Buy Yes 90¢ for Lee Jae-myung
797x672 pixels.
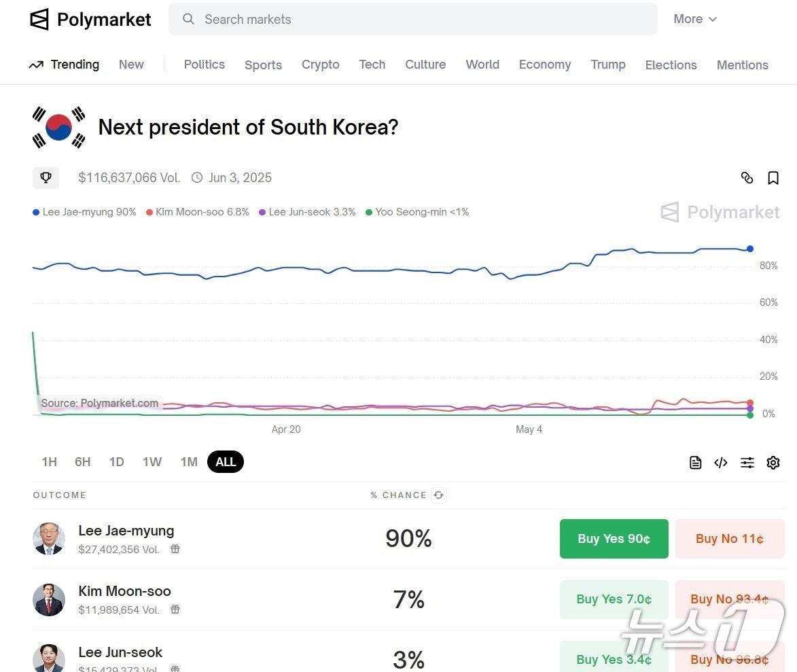click(x=614, y=539)
